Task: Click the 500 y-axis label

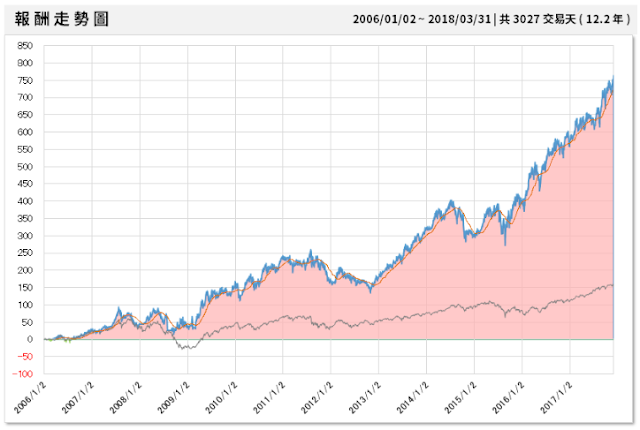Action: (25, 166)
